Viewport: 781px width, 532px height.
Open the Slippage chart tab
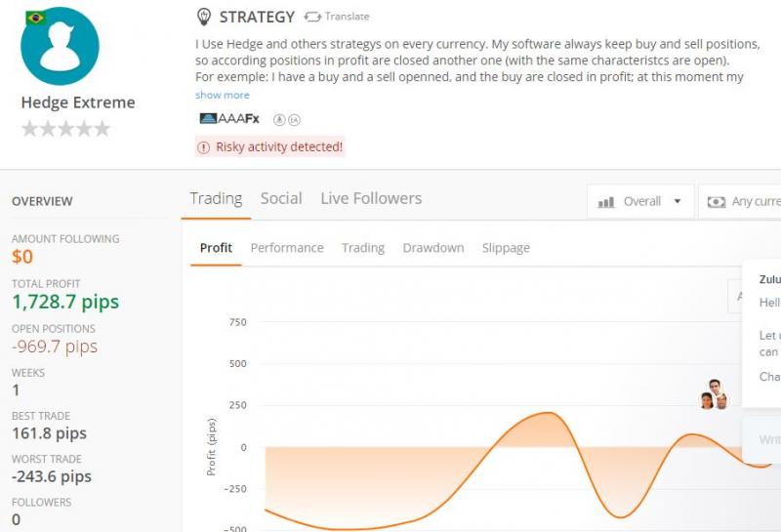(x=506, y=248)
